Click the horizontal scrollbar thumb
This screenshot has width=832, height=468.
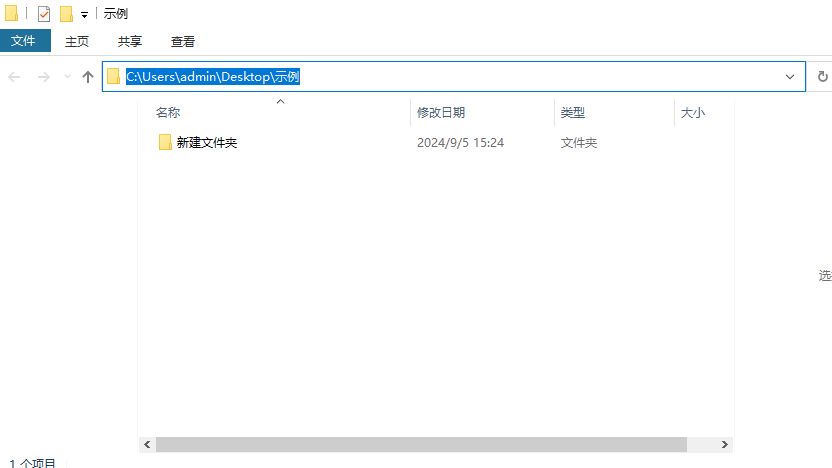click(421, 445)
